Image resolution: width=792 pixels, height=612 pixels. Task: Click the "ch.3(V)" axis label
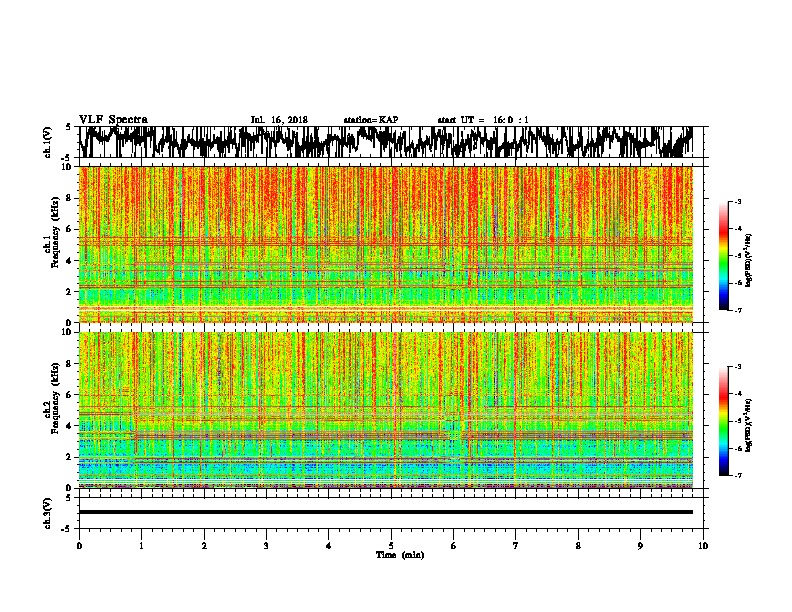tap(48, 513)
